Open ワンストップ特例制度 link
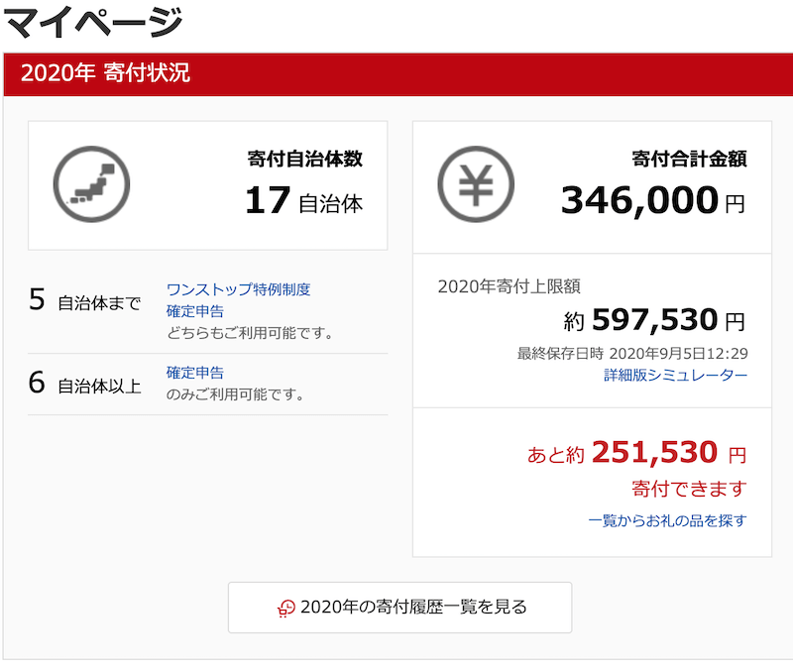Viewport: 793px width, 672px height. pyautogui.click(x=238, y=289)
